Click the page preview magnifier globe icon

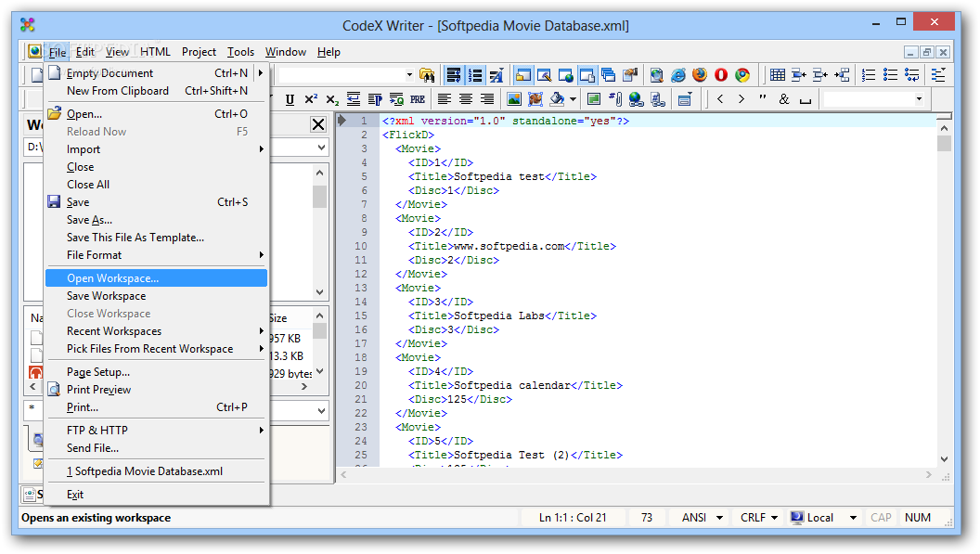point(656,76)
